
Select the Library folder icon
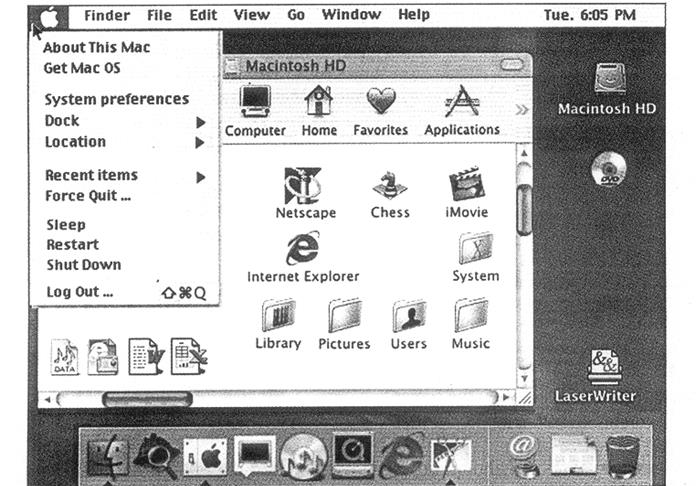(278, 315)
